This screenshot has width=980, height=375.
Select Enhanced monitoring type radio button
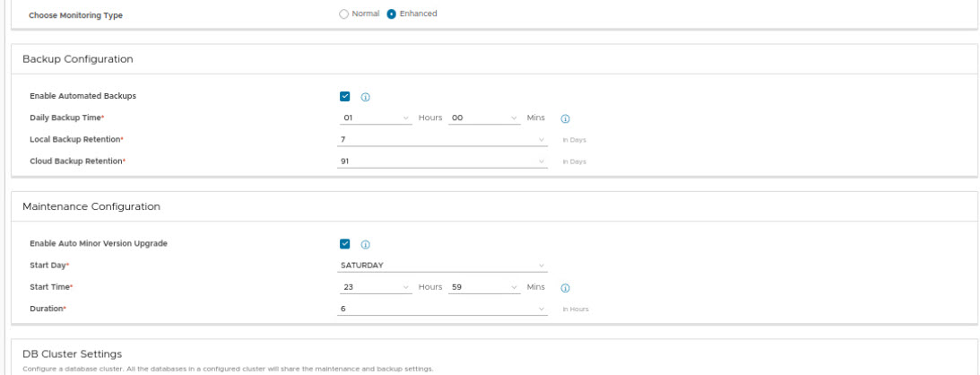point(391,13)
